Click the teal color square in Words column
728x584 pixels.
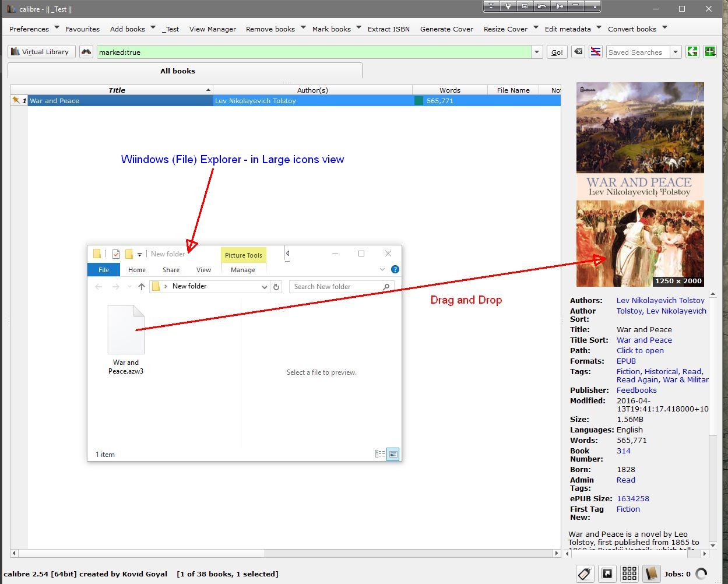coord(418,100)
